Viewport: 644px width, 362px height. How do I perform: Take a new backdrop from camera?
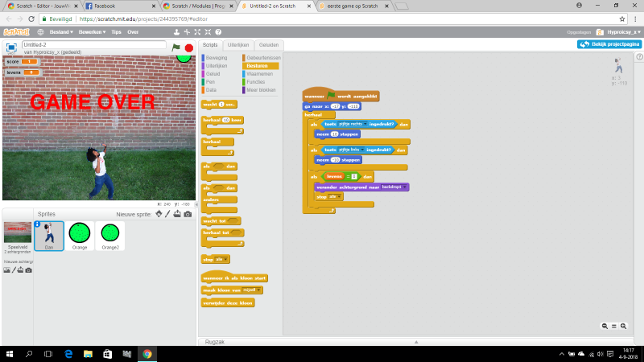coord(28,270)
